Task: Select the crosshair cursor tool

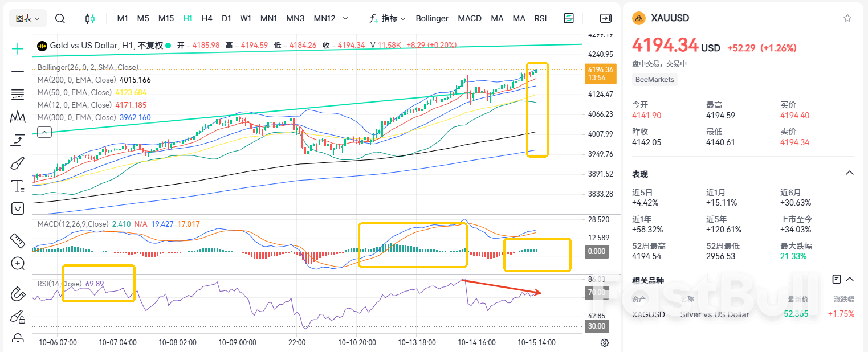Action: pos(18,50)
